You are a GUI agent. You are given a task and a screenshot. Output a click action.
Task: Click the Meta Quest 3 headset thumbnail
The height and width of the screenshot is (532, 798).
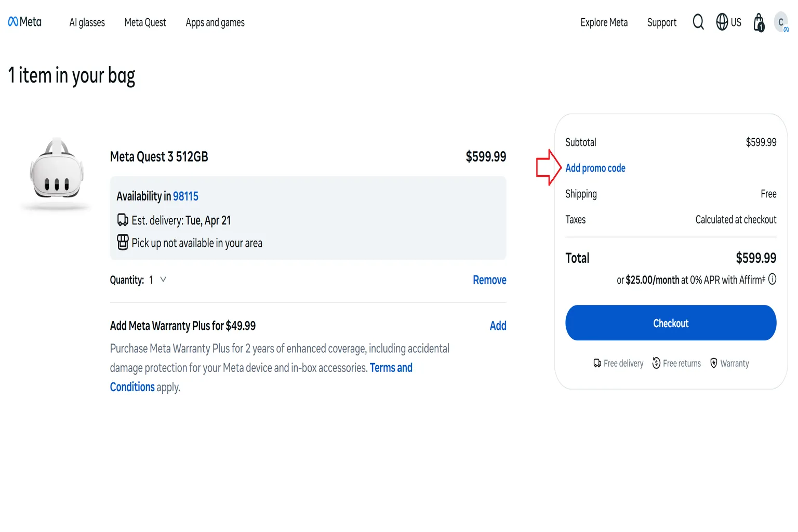[57, 172]
